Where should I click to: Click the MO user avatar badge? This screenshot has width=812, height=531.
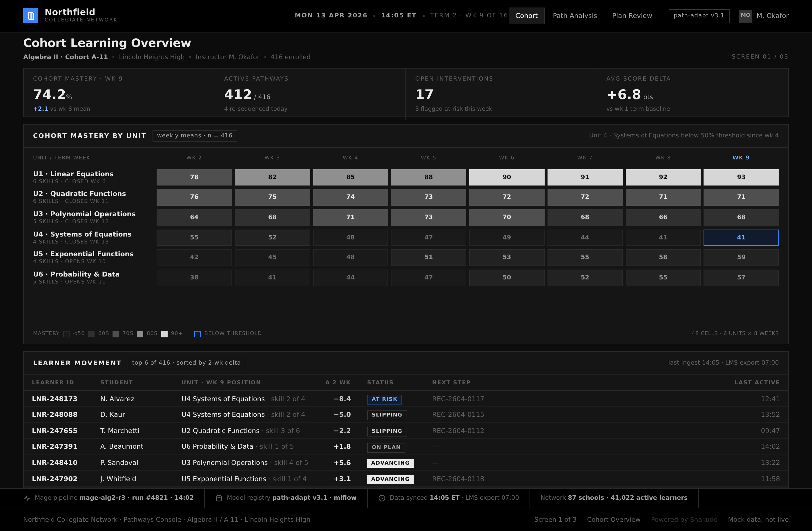coord(745,16)
